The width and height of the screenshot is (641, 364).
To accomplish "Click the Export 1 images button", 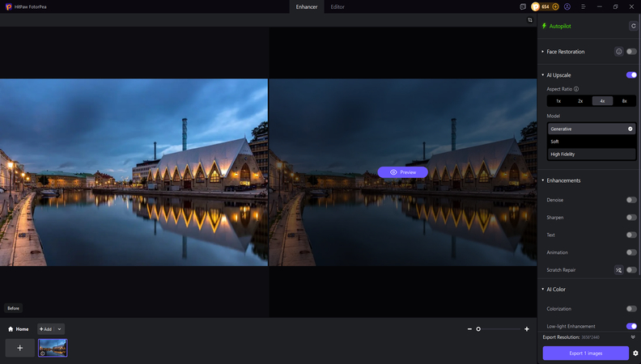I will [x=585, y=353].
